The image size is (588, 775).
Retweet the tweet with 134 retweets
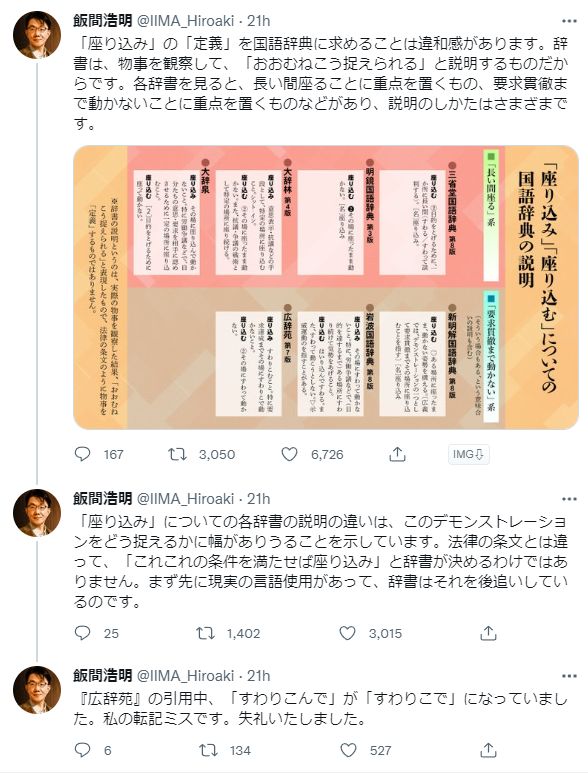pyautogui.click(x=208, y=750)
